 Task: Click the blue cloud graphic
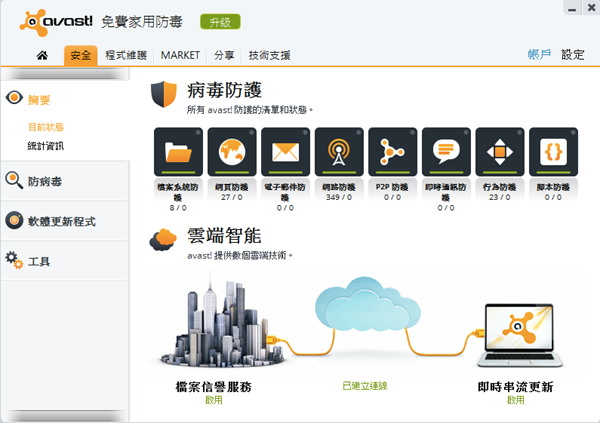pos(367,304)
